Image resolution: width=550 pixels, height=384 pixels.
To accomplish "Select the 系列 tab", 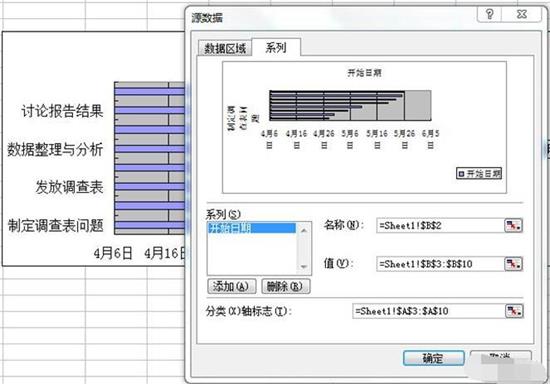I will coord(276,47).
